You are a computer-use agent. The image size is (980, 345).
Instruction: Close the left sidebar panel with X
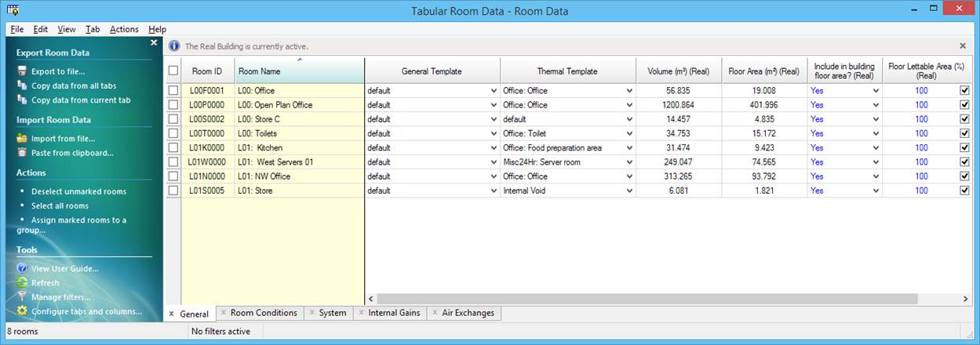coord(154,43)
